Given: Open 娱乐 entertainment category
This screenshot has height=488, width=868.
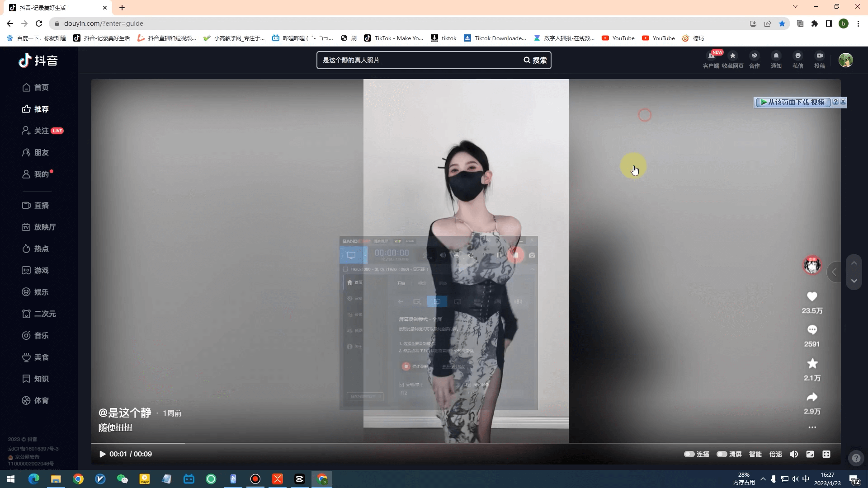Looking at the screenshot, I should click(35, 292).
